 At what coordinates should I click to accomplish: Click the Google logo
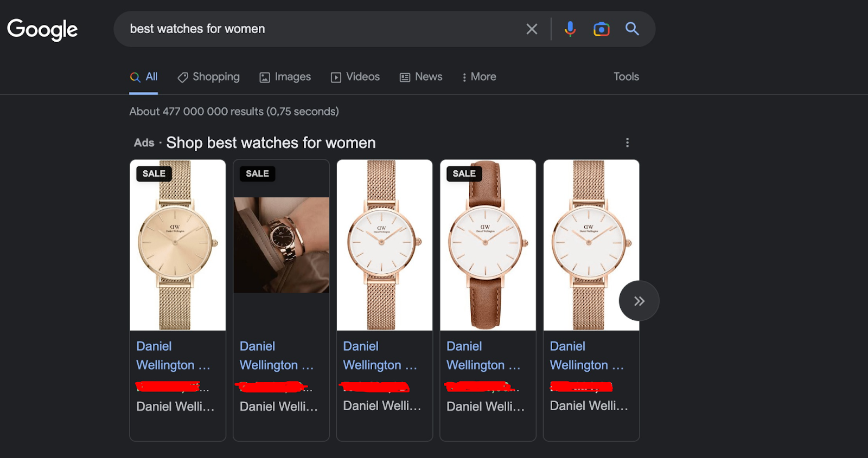[42, 29]
